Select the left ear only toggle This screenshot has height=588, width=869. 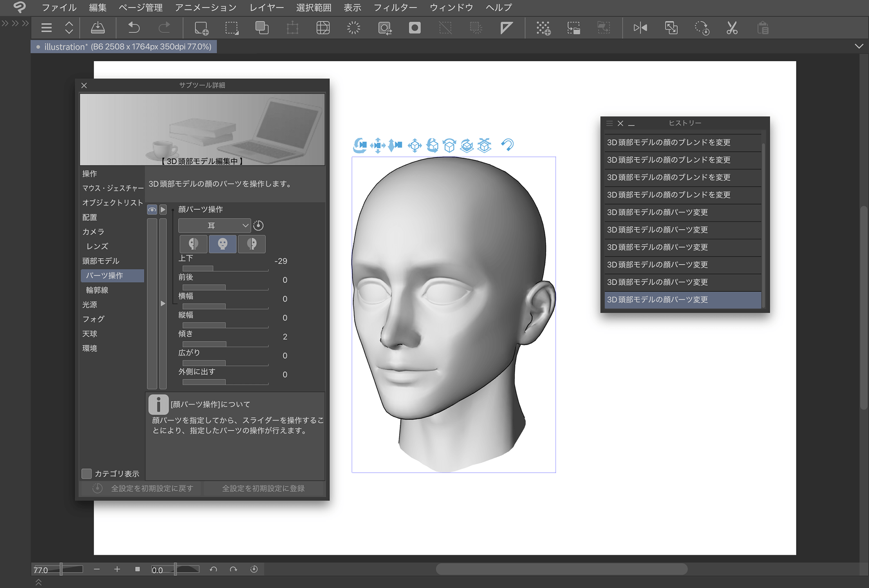[193, 244]
